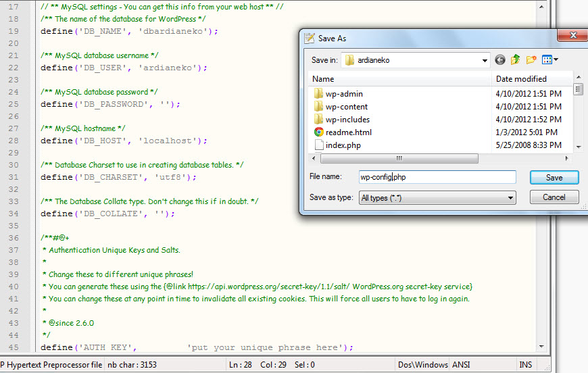Image resolution: width=588 pixels, height=373 pixels.
Task: Select the wp-includes folder icon
Action: (318, 119)
